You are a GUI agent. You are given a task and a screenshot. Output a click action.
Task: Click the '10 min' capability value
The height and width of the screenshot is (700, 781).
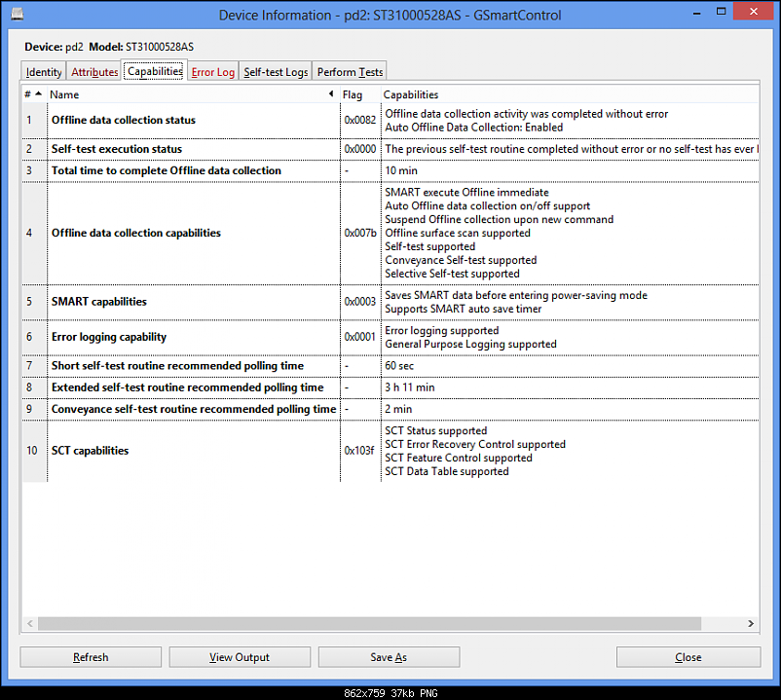click(x=401, y=170)
